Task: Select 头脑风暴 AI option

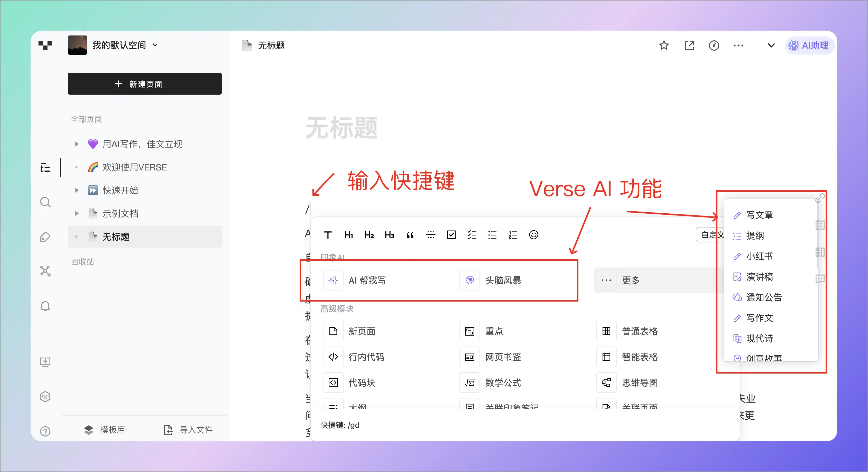Action: click(503, 280)
